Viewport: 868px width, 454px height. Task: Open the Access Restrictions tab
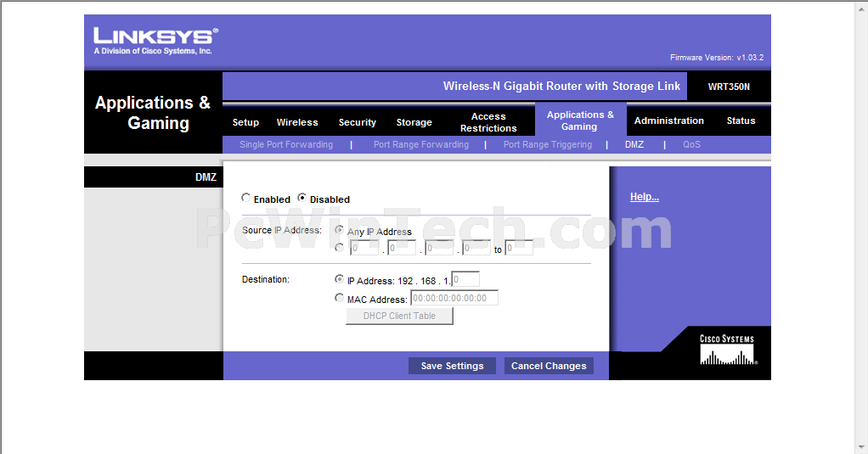coord(488,122)
